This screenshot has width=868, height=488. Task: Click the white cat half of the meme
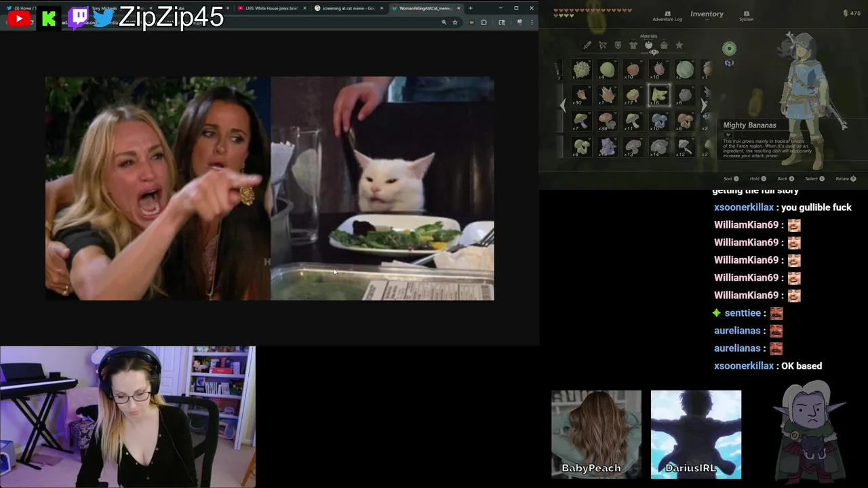(x=382, y=188)
